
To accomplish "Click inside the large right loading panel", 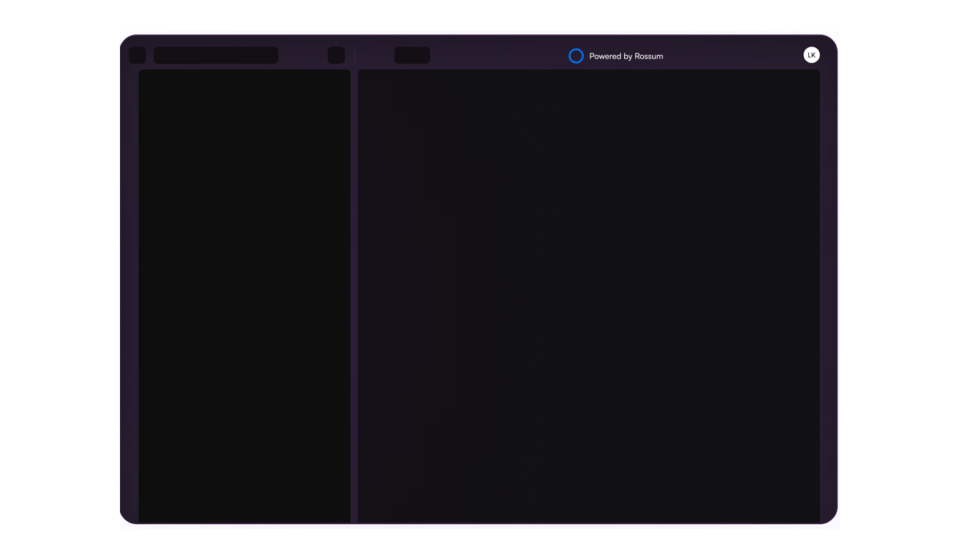I will [x=588, y=296].
